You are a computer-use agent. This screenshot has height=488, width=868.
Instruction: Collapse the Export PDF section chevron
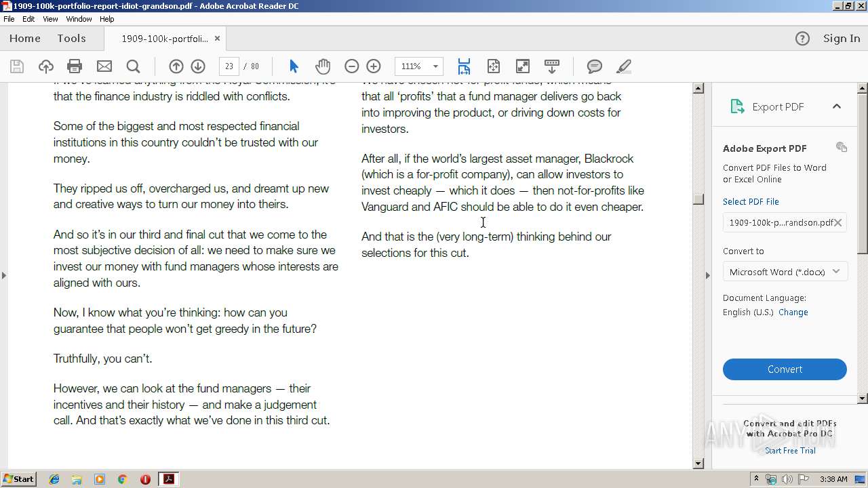click(837, 106)
